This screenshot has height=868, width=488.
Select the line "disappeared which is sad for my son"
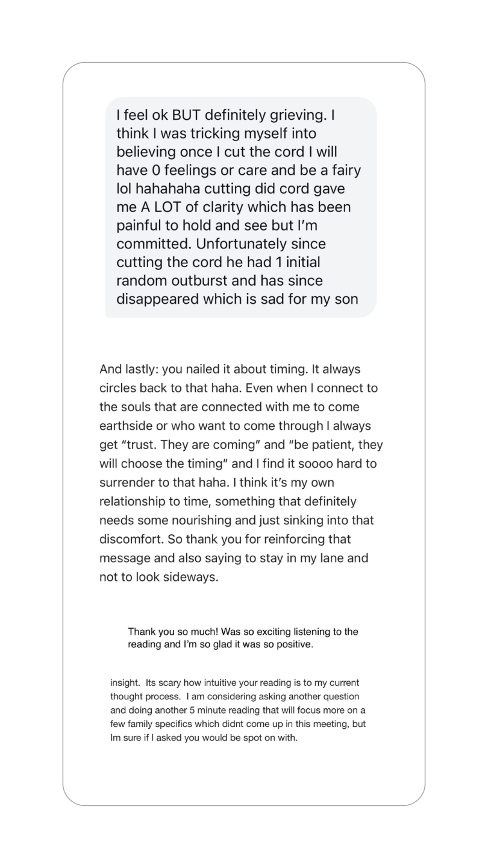(237, 299)
